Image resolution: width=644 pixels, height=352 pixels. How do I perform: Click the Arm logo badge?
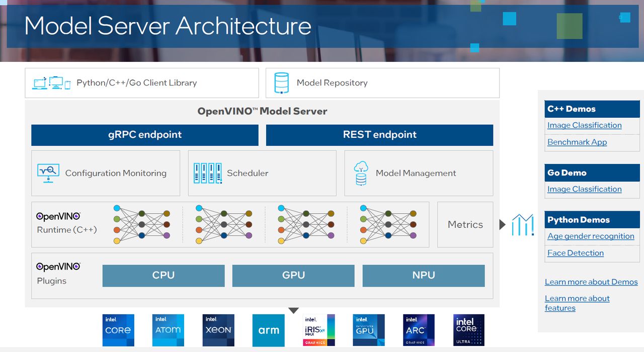point(269,330)
